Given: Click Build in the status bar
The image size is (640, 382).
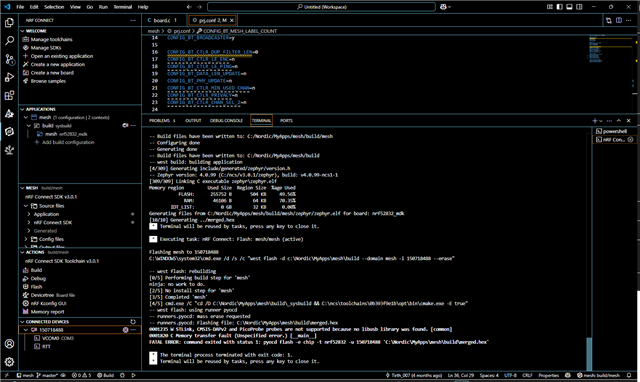Looking at the screenshot, I should pos(106,375).
